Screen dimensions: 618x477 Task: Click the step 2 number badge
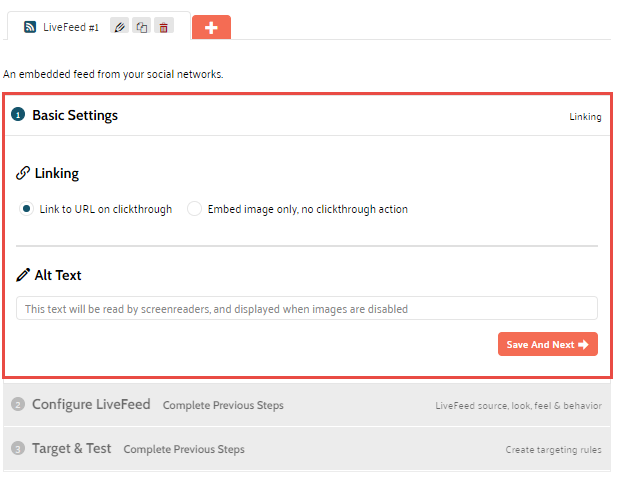click(18, 405)
